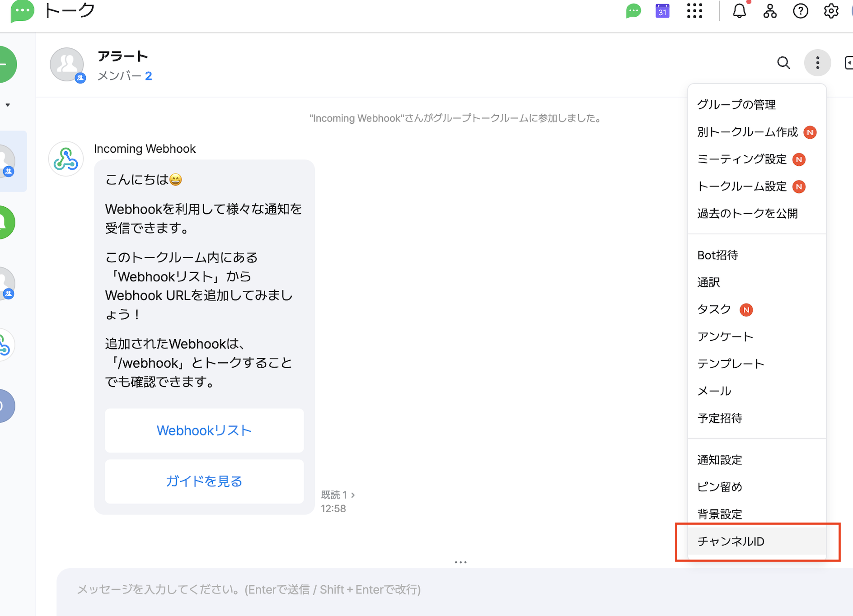
Task: Open the green bell item in the sidebar
Action: pos(5,222)
